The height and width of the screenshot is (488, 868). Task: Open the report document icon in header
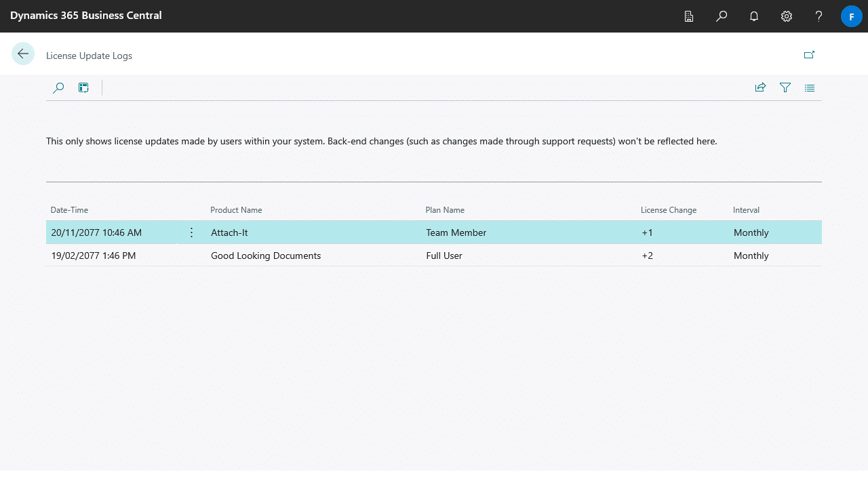point(689,16)
